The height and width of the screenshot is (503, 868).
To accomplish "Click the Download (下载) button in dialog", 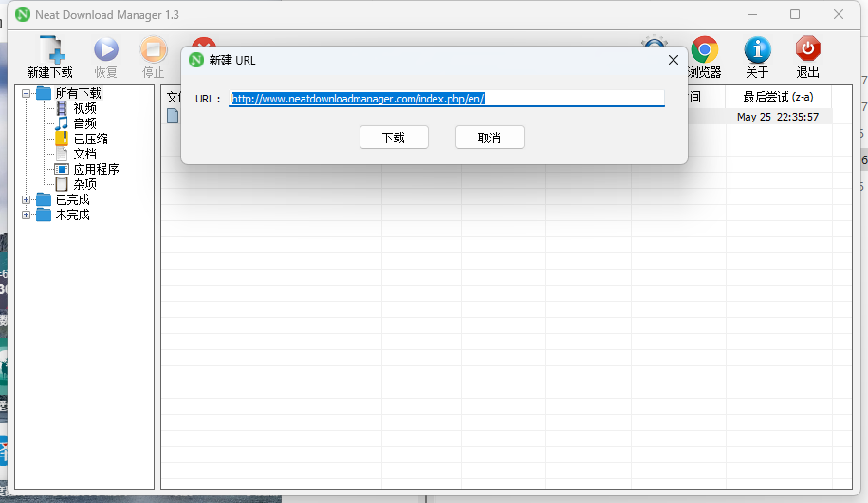I will click(x=394, y=138).
